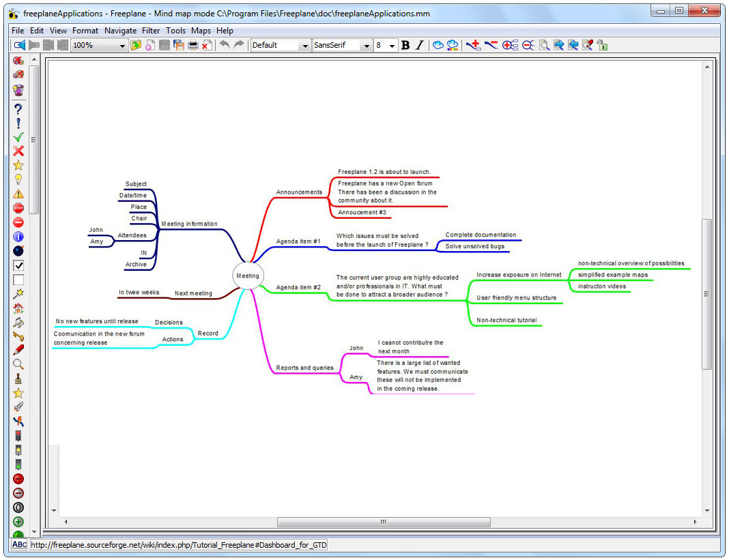Open the Tools menu

click(x=175, y=31)
